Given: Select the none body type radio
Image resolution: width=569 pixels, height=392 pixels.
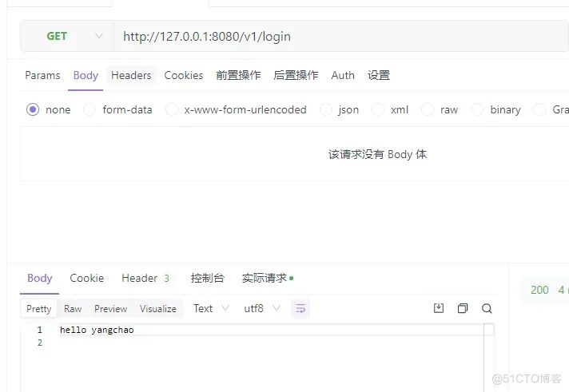Looking at the screenshot, I should tap(33, 109).
